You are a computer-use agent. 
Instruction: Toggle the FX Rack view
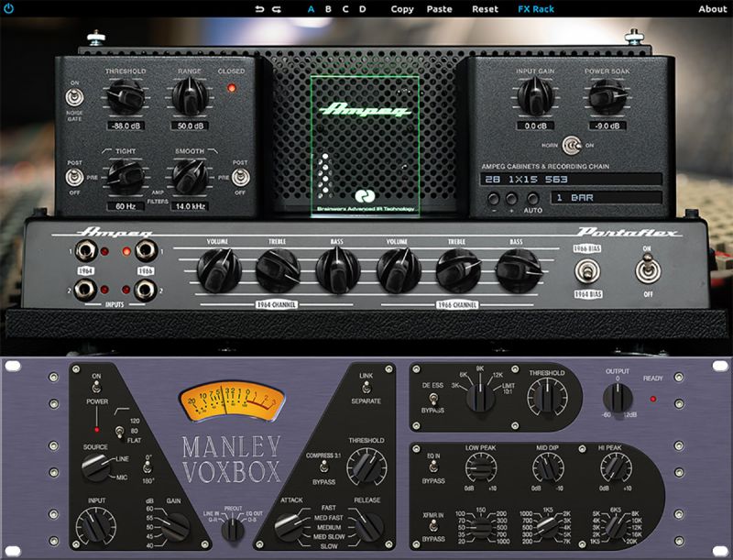[x=536, y=9]
